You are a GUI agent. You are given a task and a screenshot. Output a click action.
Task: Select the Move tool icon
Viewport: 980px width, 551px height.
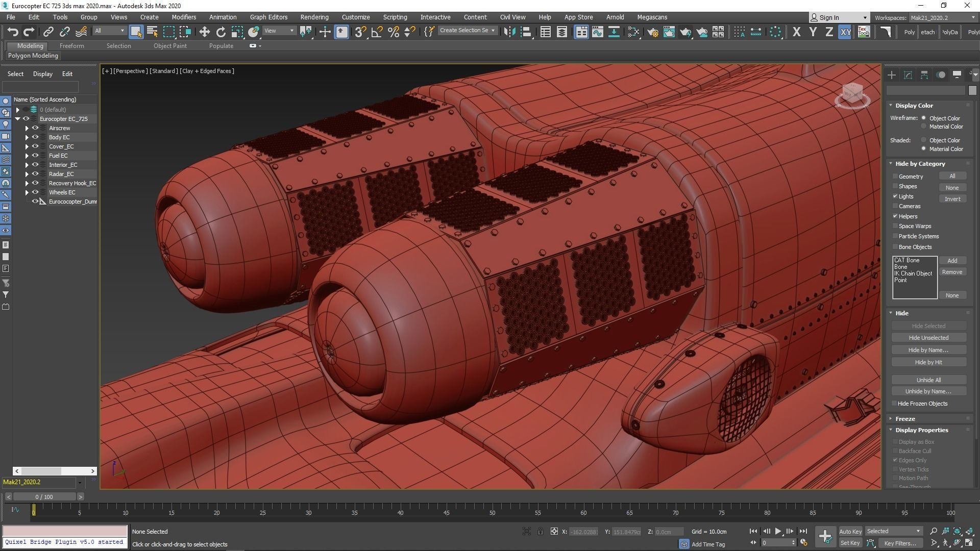tap(204, 32)
